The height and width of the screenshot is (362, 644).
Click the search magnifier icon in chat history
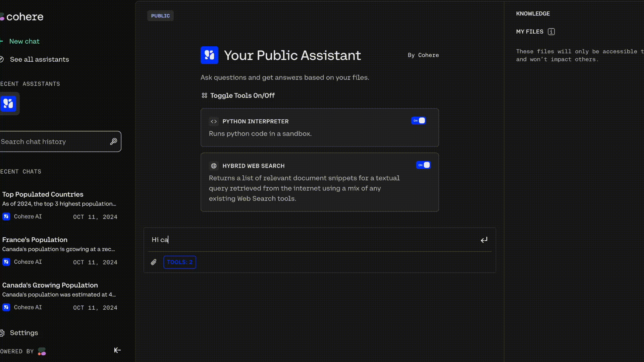114,141
